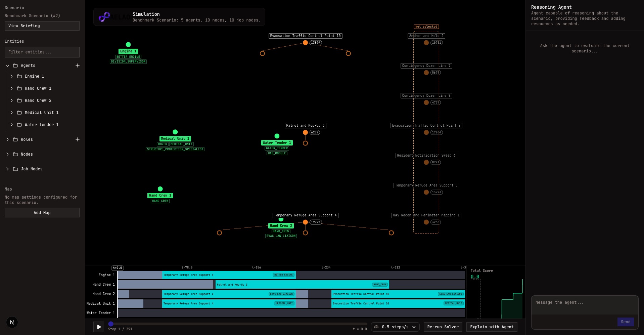This screenshot has width=644, height=335.
Task: Click the Patrol and Mop-Up 3 orange node
Action: coord(305,132)
